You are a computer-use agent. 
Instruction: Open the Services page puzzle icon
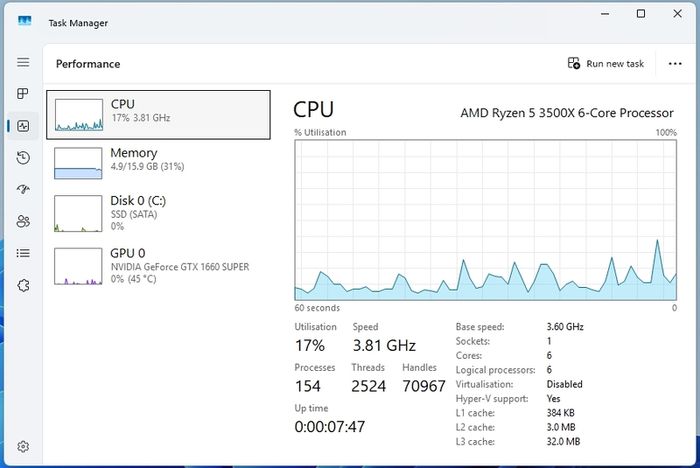(23, 285)
